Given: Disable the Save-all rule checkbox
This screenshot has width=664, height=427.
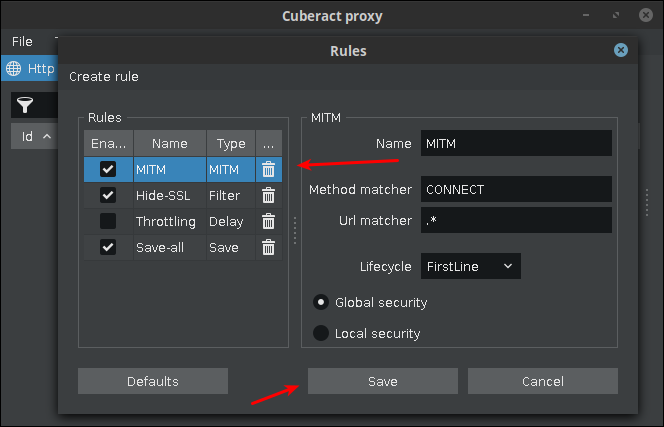Looking at the screenshot, I should click(x=108, y=247).
